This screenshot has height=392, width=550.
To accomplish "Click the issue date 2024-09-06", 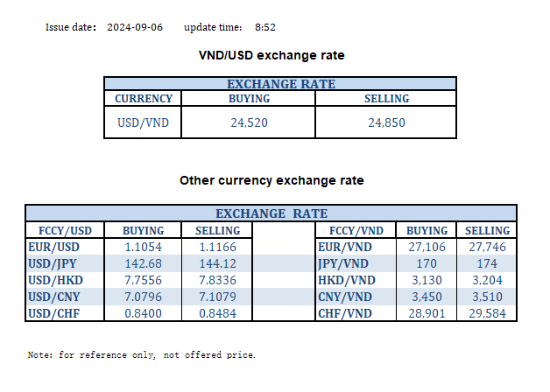I will pyautogui.click(x=133, y=27).
